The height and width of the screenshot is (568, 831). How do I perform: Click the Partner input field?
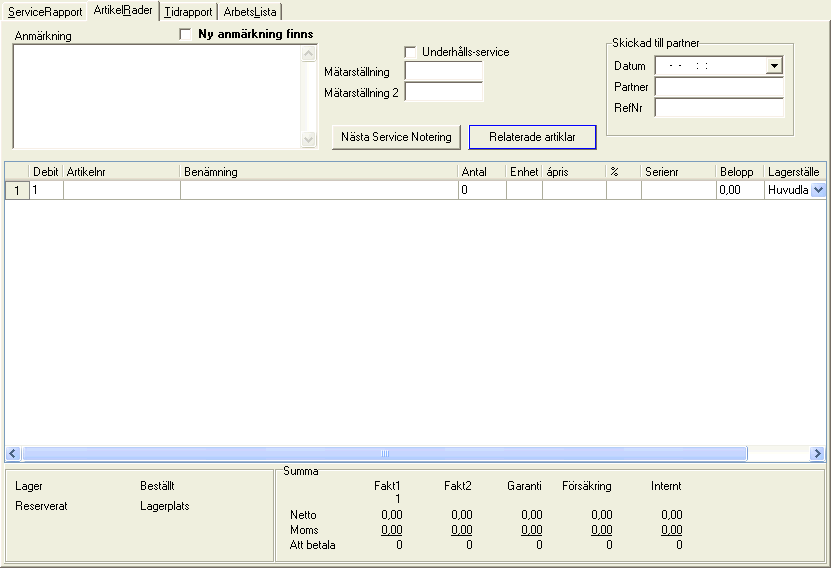point(718,87)
